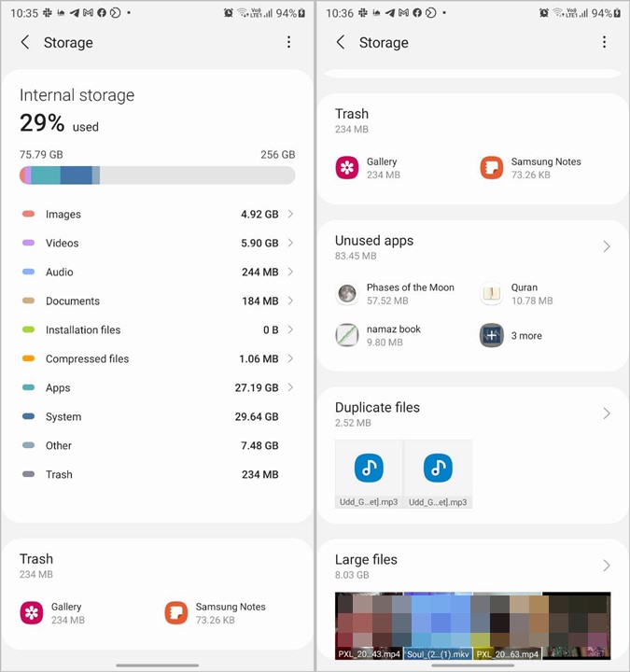Viewport: 630px width, 672px height.
Task: Tap Videos purple color indicator
Action: click(28, 243)
